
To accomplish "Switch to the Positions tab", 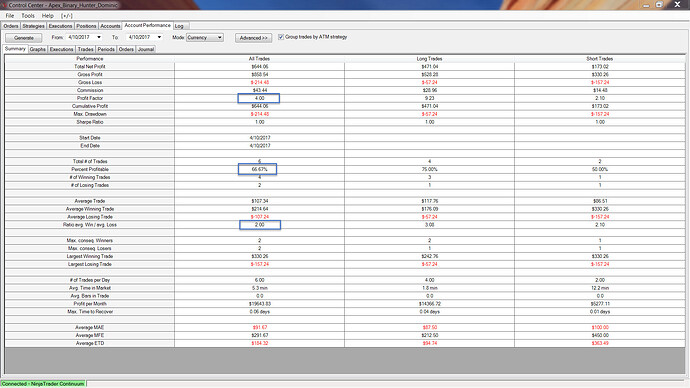I will [86, 26].
